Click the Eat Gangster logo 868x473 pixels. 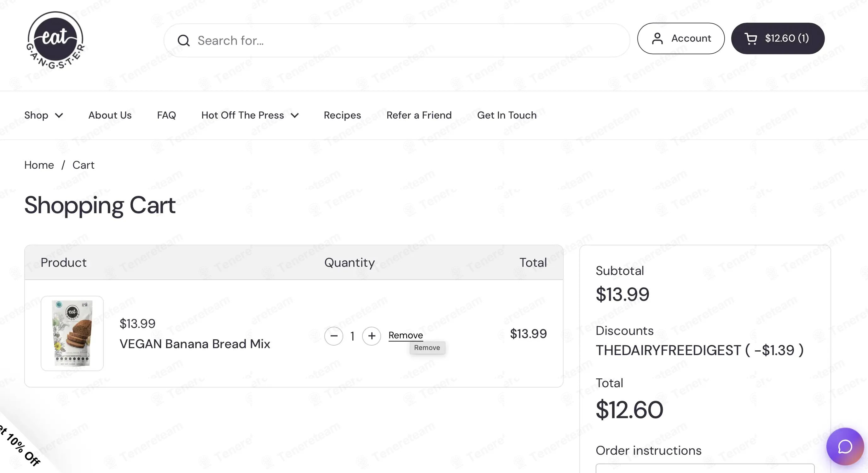(x=55, y=40)
